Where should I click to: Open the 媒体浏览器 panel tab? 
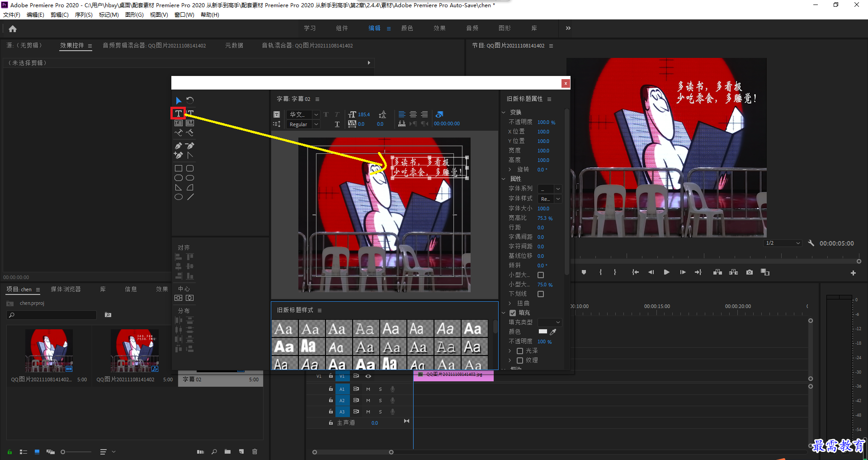pos(66,289)
